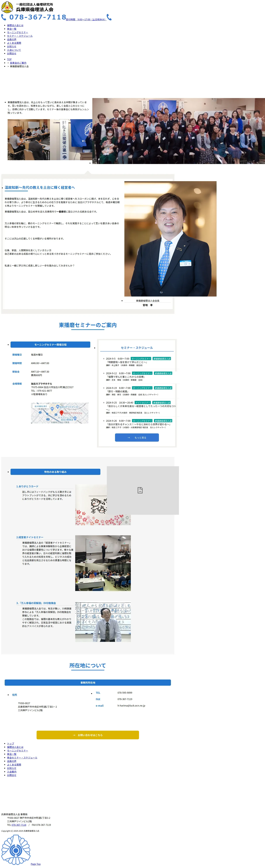This screenshot has height=868, width=265.
Task: Click the phone icon before 078-367-7118
Action: pos(4,17)
